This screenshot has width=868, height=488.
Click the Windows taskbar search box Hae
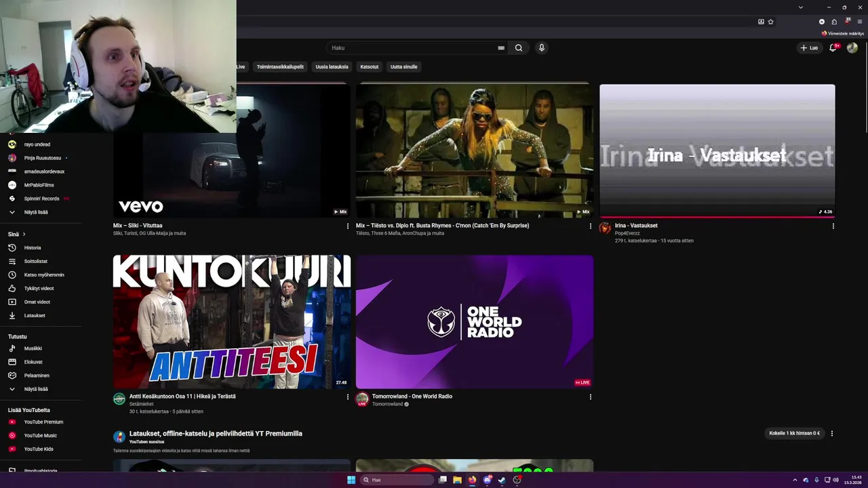396,480
